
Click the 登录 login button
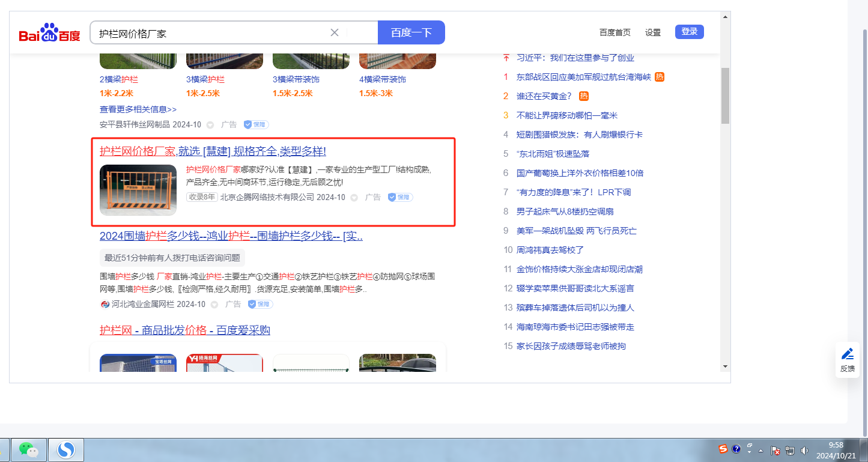[x=689, y=32]
